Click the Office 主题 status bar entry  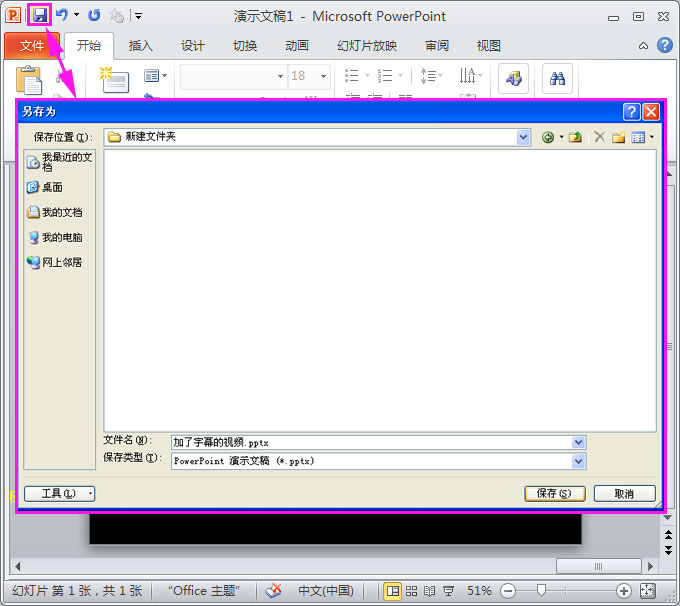pos(203,591)
